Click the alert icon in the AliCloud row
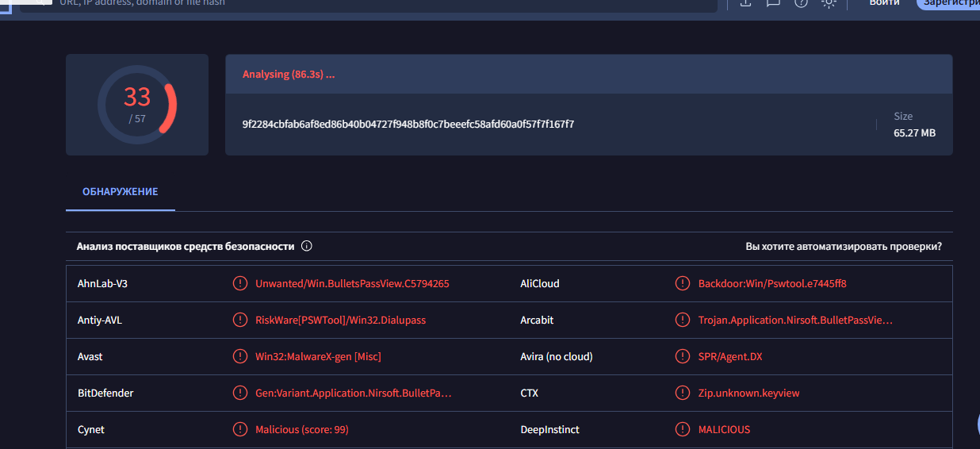The image size is (980, 449). coord(682,283)
